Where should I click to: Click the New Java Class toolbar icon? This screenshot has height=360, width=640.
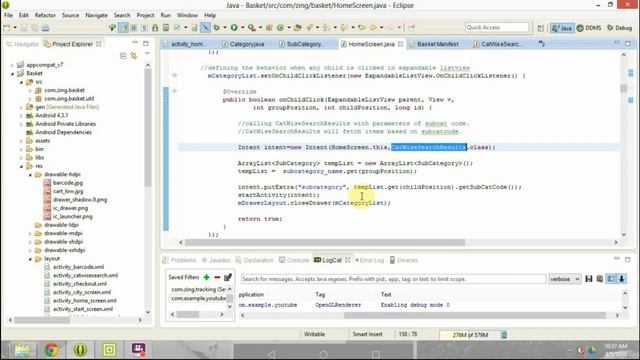[x=280, y=28]
